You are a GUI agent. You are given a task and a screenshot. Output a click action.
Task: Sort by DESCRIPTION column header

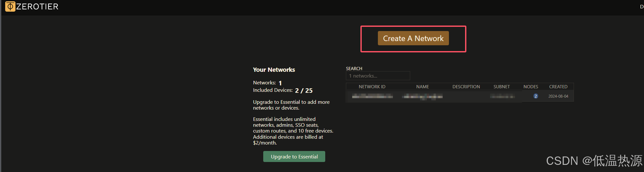[466, 87]
